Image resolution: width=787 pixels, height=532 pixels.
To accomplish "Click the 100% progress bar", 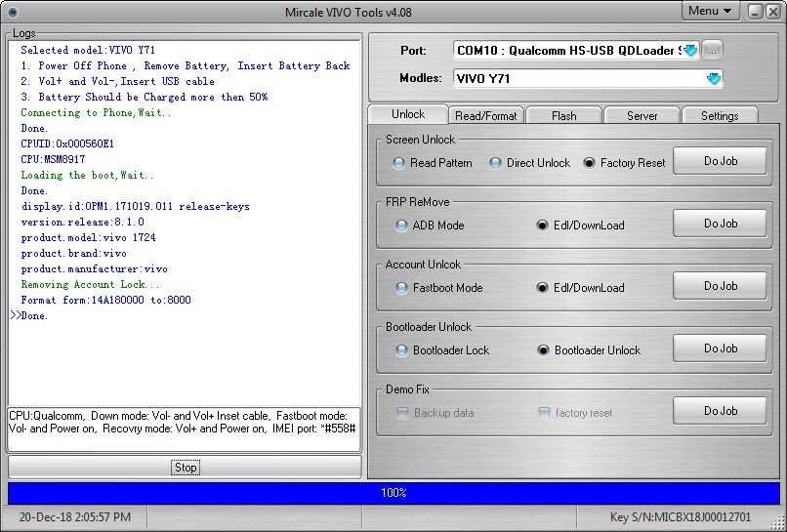I will pos(393,493).
